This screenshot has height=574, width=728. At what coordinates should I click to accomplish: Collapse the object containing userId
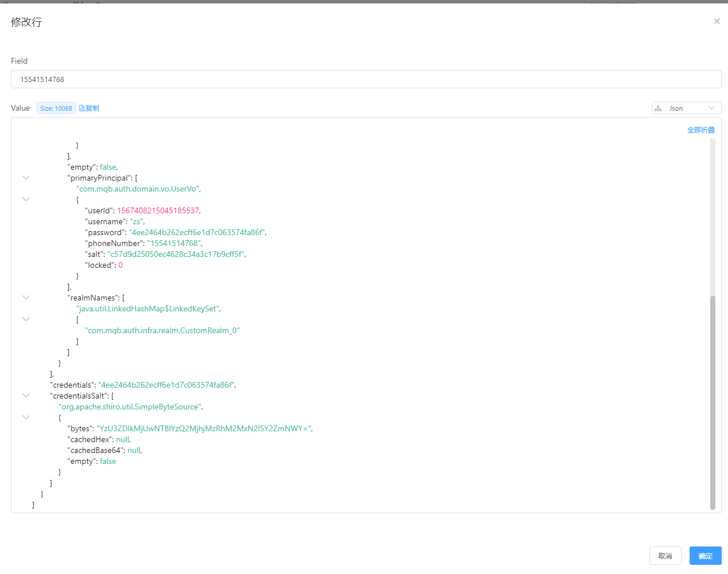[26, 200]
